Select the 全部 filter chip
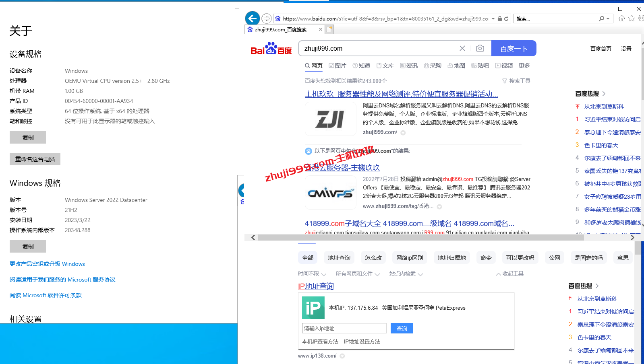This screenshot has width=644, height=364. [x=308, y=258]
